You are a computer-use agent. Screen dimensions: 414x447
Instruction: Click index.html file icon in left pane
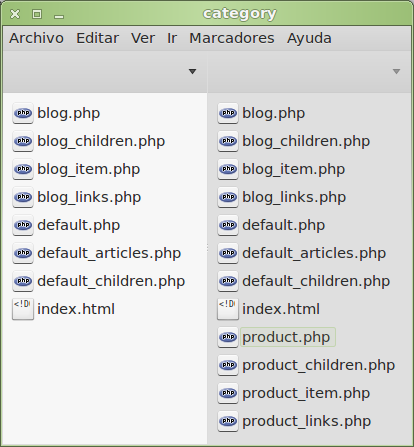23,309
